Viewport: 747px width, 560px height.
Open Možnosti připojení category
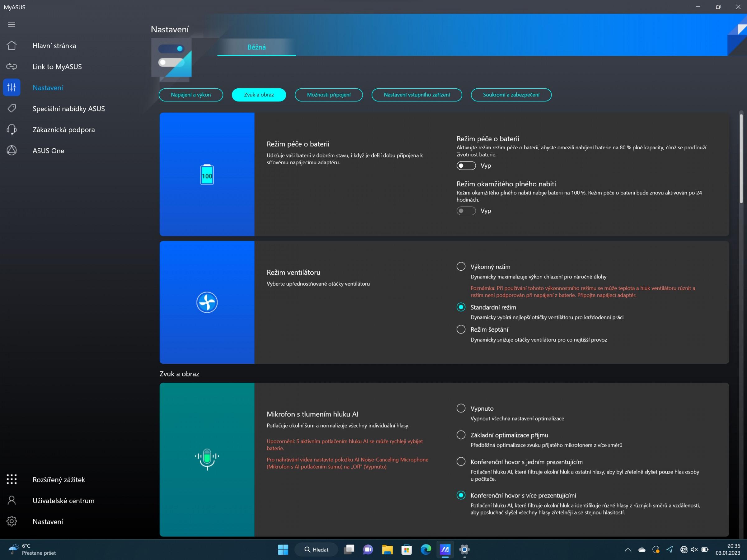329,95
